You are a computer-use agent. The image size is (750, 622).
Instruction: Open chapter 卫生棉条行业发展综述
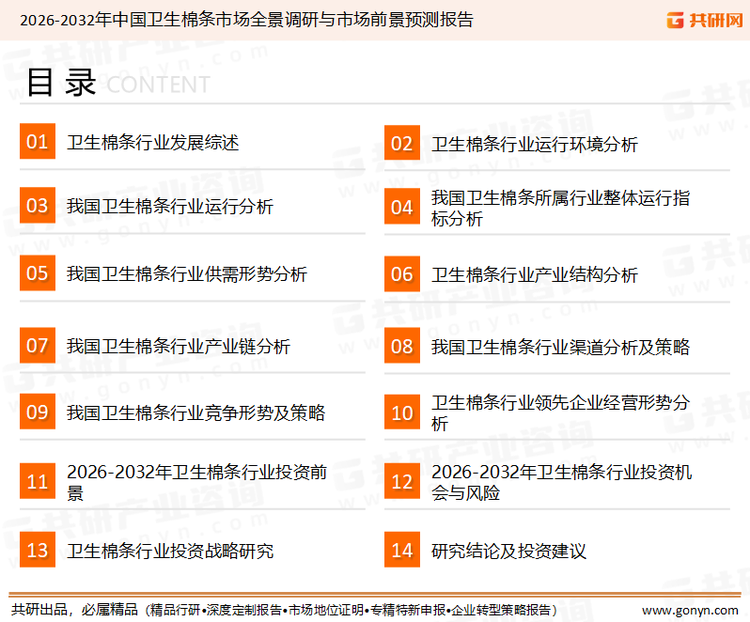153,143
